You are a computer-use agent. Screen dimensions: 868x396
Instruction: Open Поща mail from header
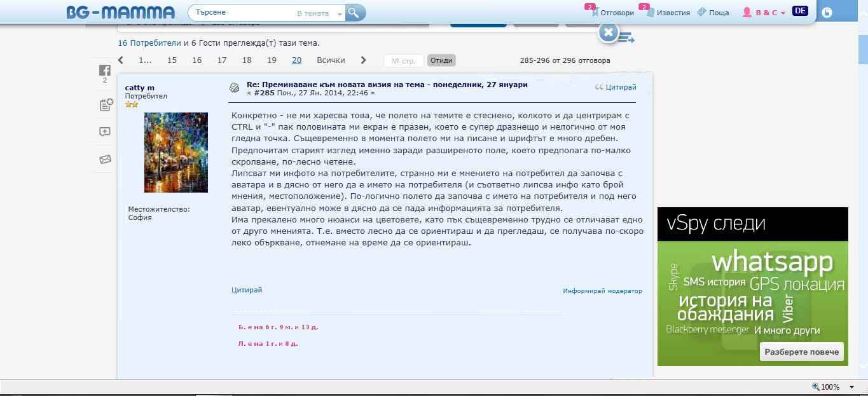713,13
